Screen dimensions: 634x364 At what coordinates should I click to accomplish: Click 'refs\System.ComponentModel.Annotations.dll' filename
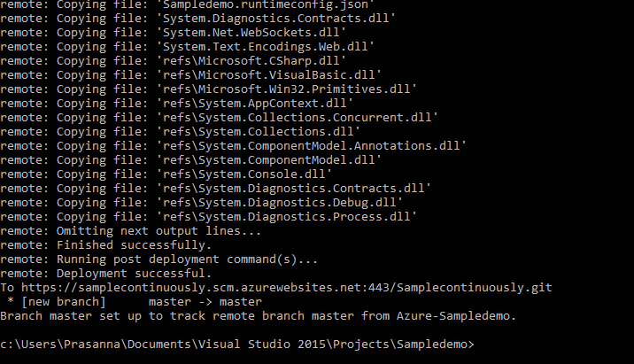(312, 146)
